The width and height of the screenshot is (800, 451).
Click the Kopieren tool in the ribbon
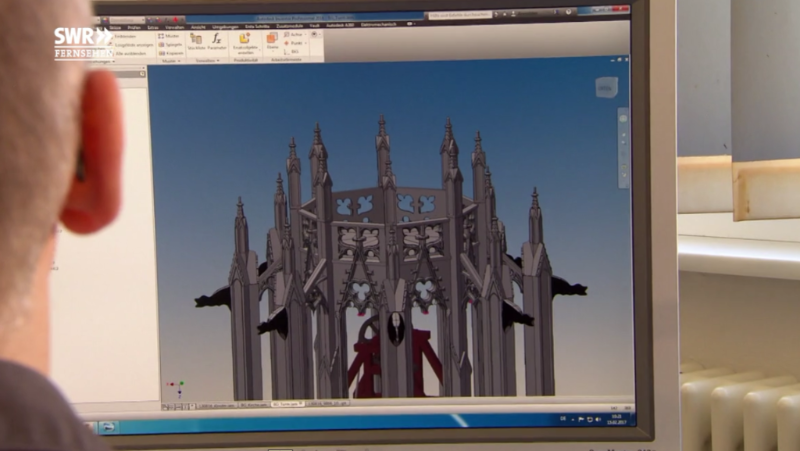[x=171, y=53]
